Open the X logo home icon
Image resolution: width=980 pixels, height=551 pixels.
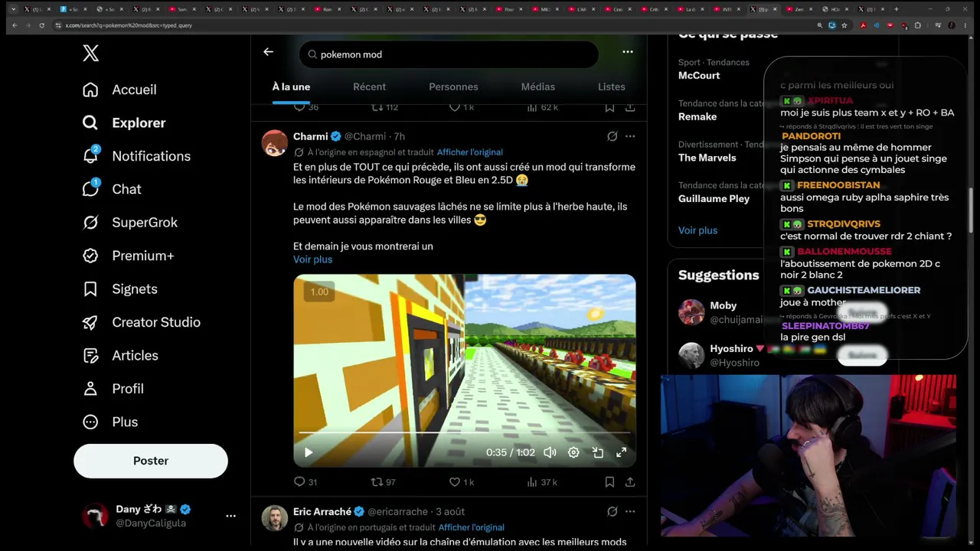click(90, 53)
